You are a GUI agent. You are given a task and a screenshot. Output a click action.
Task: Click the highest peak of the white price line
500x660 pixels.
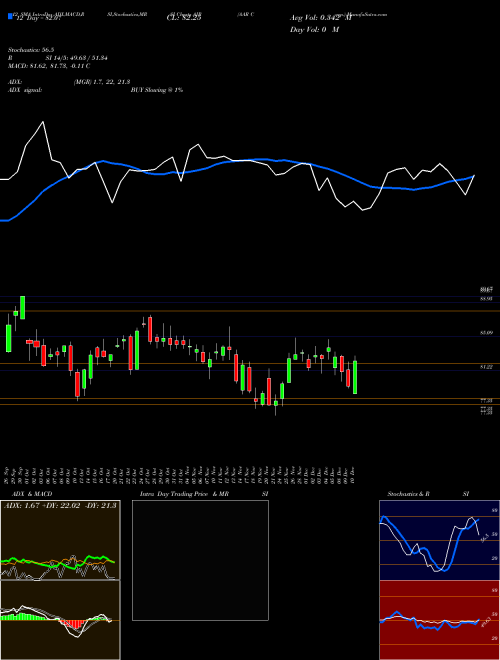tap(43, 122)
